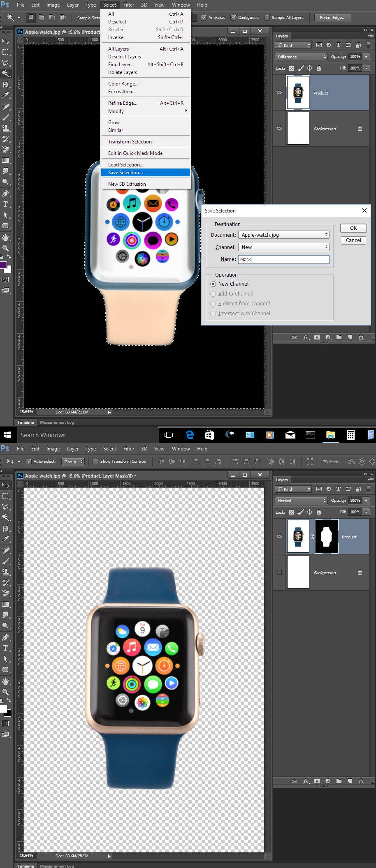Select the Pen tool in the top window

(x=5, y=194)
